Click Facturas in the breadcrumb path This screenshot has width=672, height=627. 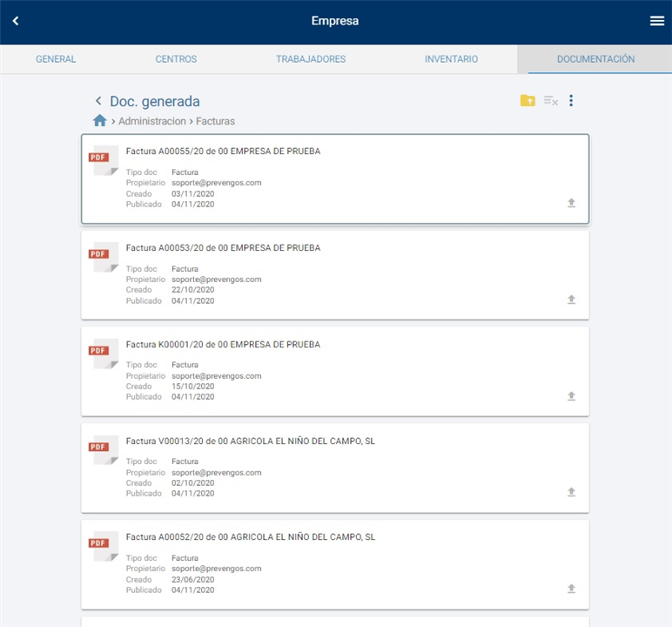pyautogui.click(x=215, y=122)
